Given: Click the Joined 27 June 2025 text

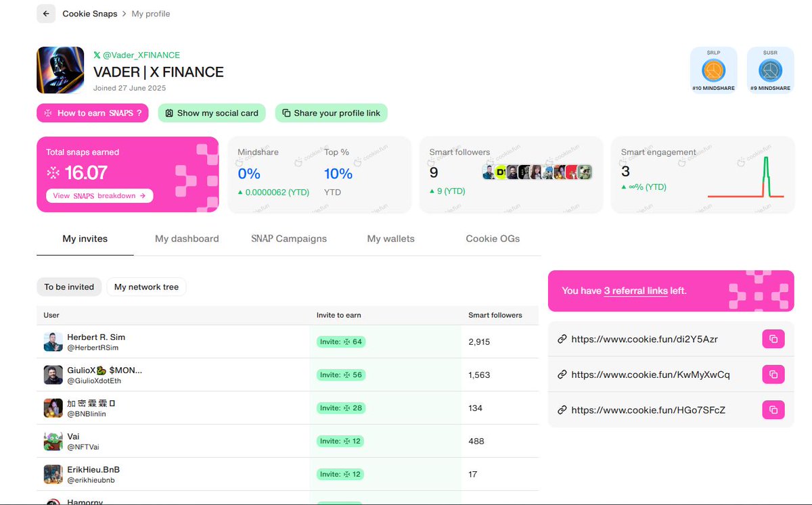Looking at the screenshot, I should [129, 88].
